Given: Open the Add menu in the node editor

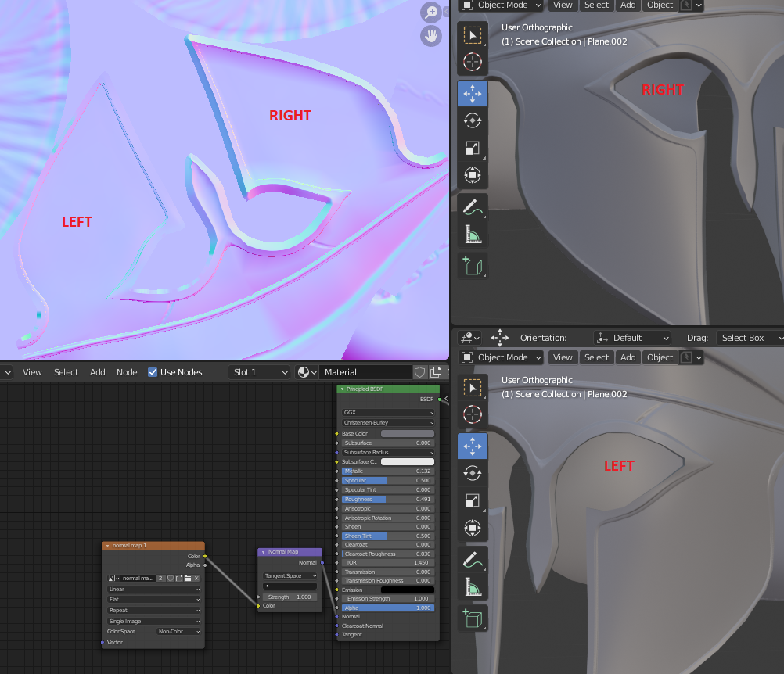Looking at the screenshot, I should pos(97,372).
